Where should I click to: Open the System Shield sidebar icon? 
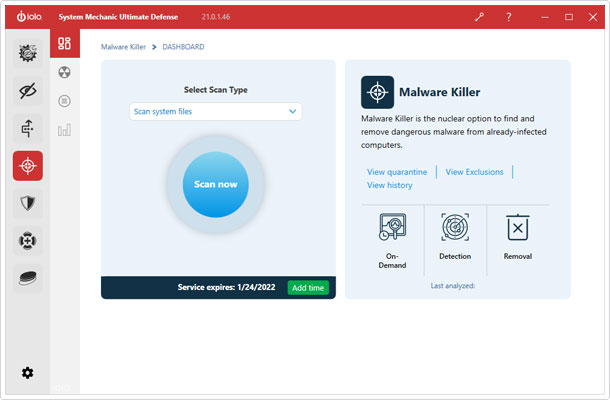(28, 203)
